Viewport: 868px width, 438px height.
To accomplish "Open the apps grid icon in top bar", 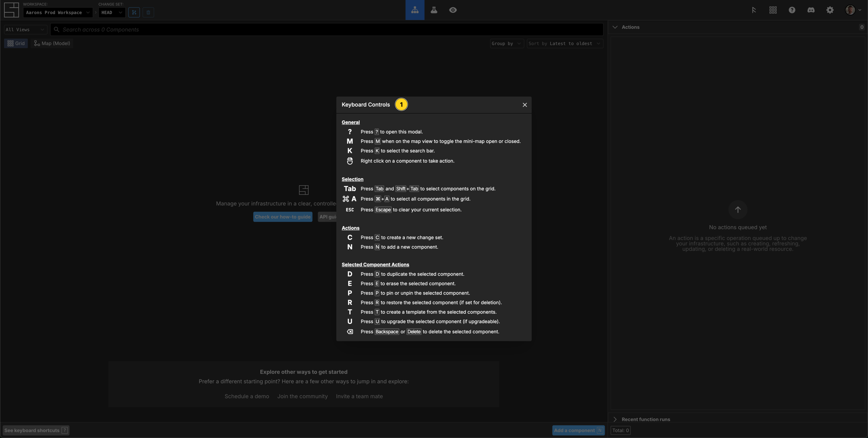I will click(x=773, y=10).
